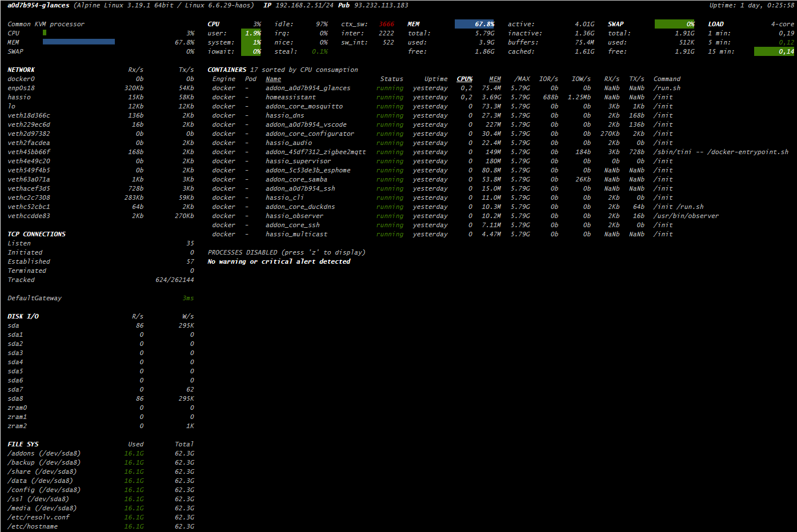The width and height of the screenshot is (797, 532).
Task: Select container hassio_dns
Action: 285,115
